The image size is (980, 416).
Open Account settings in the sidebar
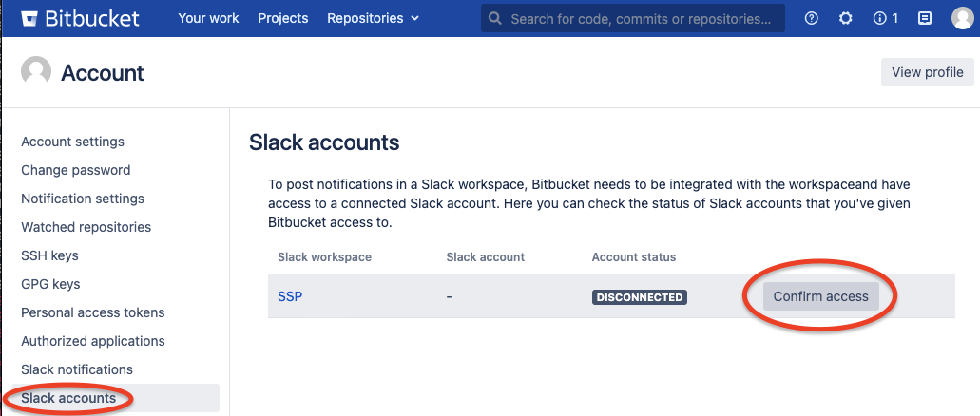pyautogui.click(x=72, y=142)
